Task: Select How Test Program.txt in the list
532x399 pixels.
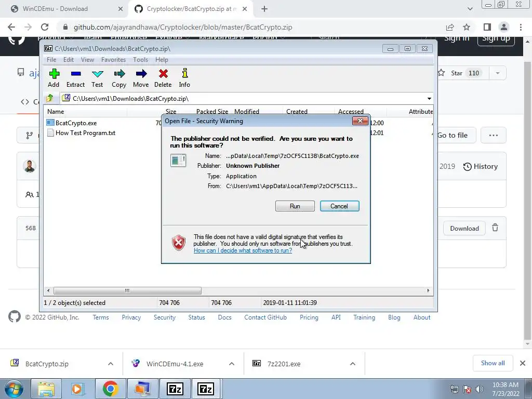Action: 85,133
